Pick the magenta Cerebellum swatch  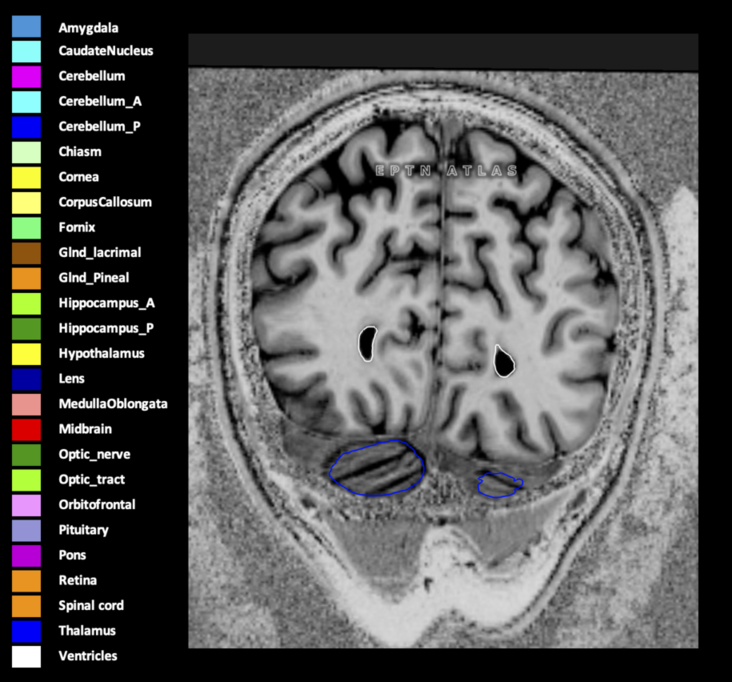point(26,77)
